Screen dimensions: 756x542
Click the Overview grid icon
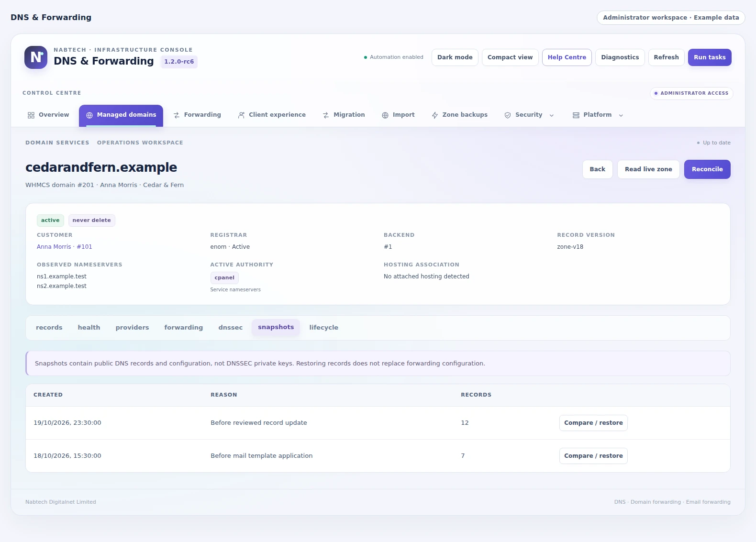point(31,115)
